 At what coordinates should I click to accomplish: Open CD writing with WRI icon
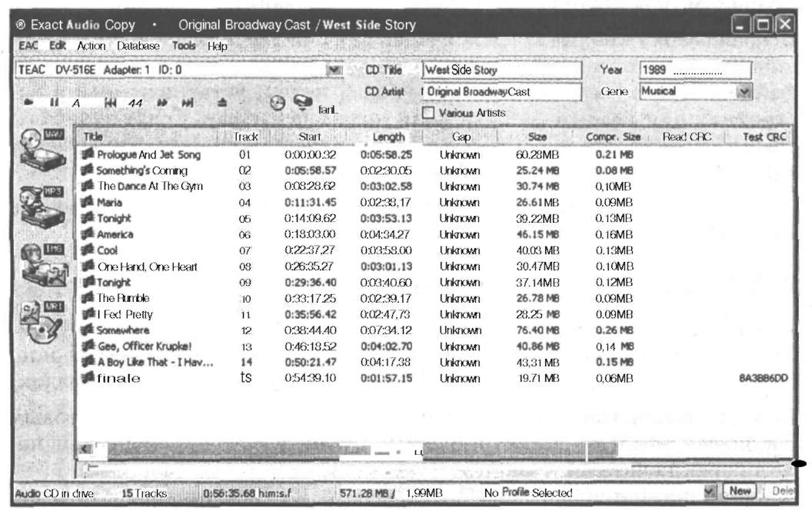tap(42, 321)
